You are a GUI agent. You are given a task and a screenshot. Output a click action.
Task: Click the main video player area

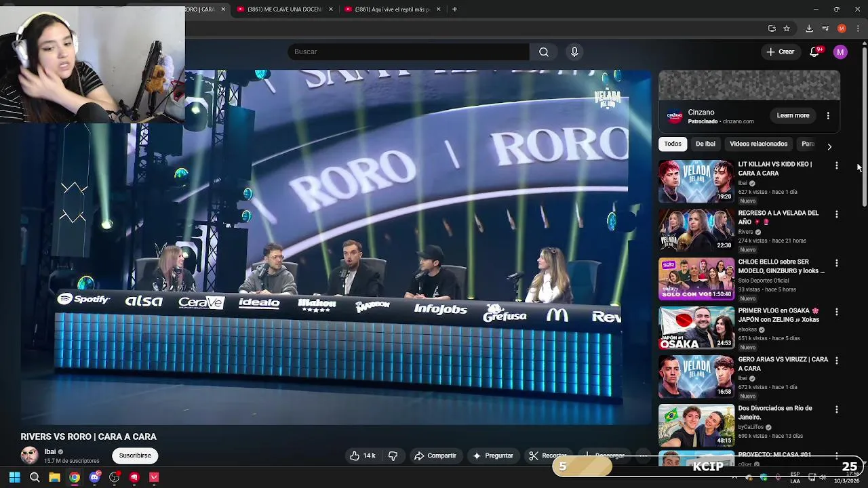[336, 247]
